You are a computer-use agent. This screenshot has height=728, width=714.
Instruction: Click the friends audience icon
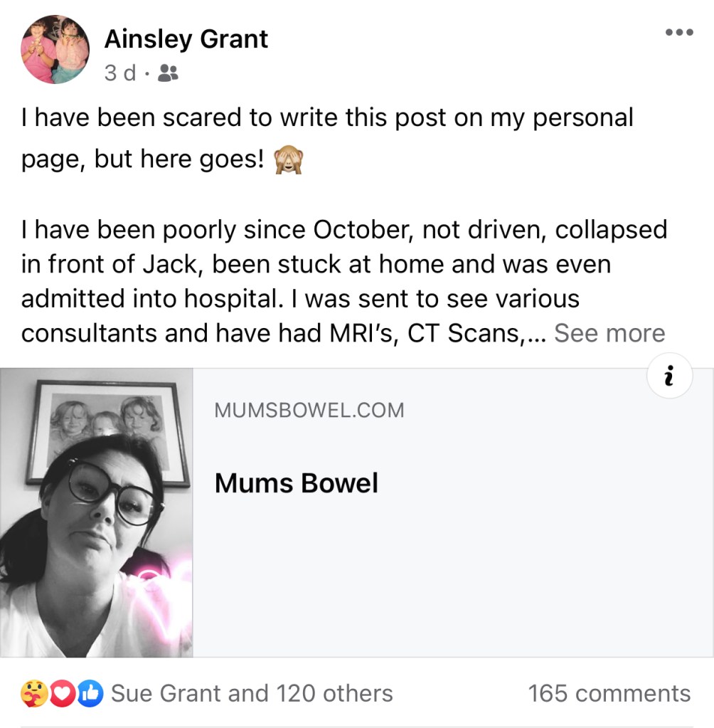(167, 73)
